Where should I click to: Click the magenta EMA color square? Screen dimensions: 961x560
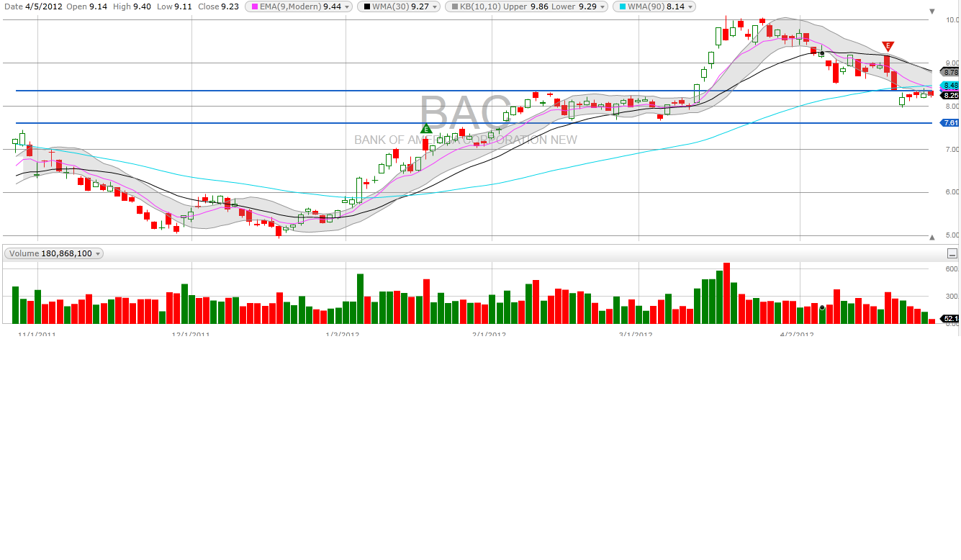(x=253, y=6)
